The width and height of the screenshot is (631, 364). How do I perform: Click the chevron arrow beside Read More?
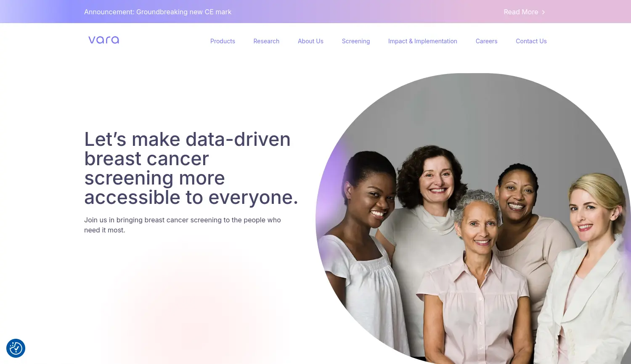[544, 12]
